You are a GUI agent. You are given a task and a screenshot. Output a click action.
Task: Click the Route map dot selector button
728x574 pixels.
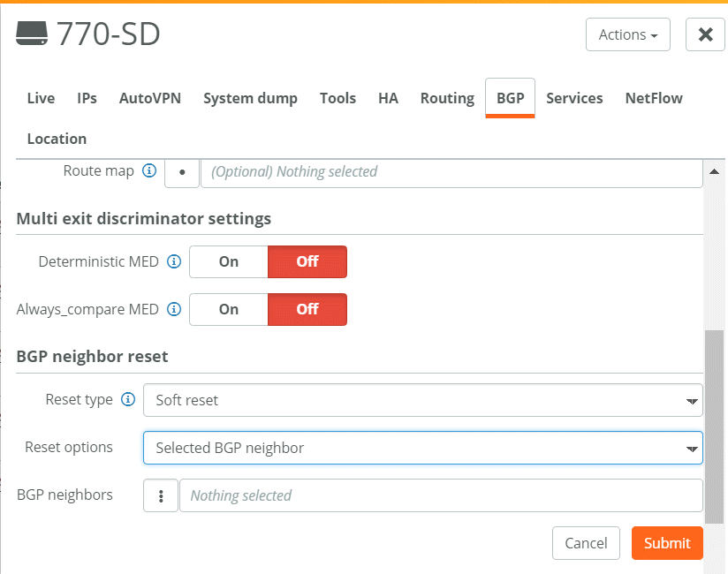tap(182, 172)
